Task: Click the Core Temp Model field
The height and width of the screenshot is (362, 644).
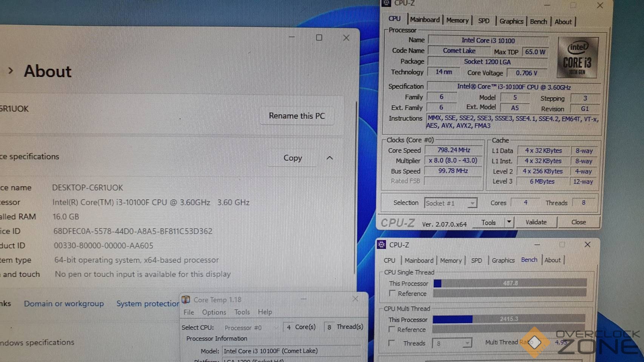Action: click(291, 351)
